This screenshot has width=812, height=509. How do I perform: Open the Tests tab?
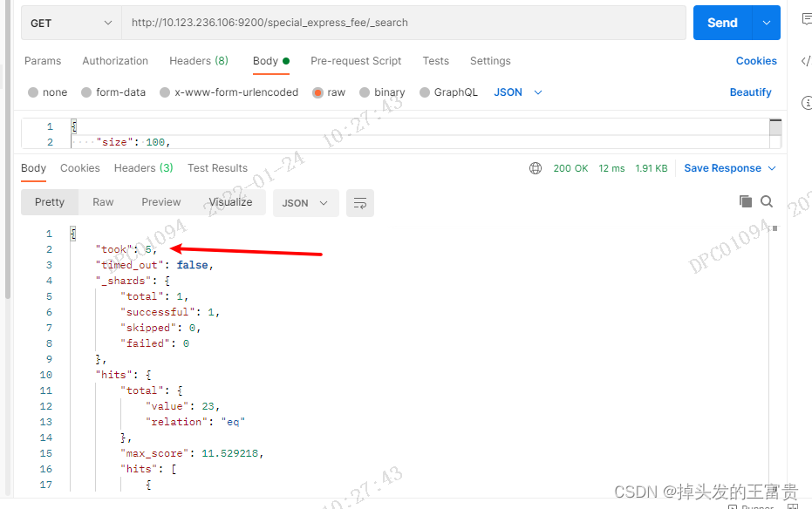click(x=435, y=60)
